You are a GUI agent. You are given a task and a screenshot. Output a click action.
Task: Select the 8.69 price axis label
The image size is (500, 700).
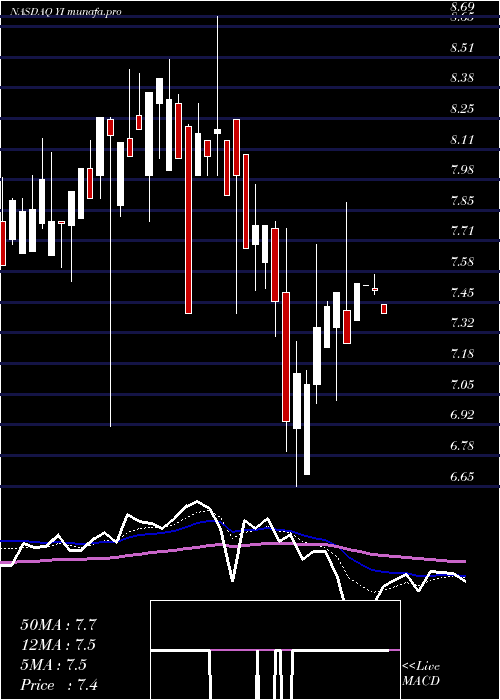coord(462,7)
